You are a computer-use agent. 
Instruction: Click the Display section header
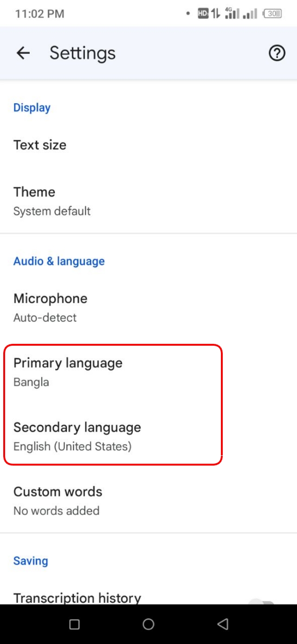click(x=32, y=107)
